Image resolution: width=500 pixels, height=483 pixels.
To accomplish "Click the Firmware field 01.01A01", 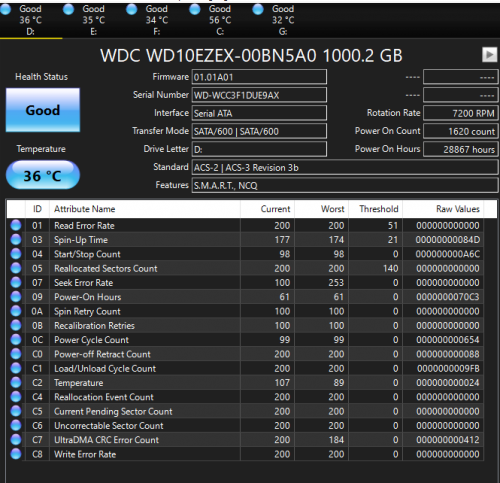I will (x=259, y=77).
